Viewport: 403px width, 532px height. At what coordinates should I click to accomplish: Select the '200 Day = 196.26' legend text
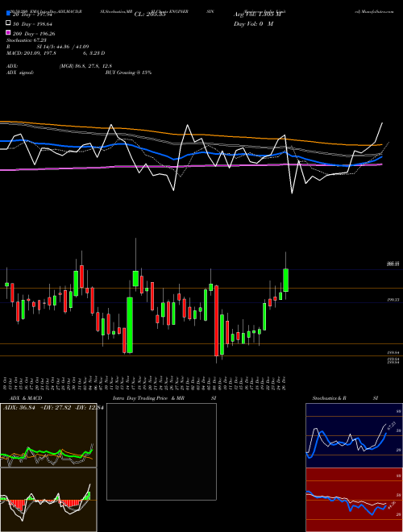(x=34, y=34)
